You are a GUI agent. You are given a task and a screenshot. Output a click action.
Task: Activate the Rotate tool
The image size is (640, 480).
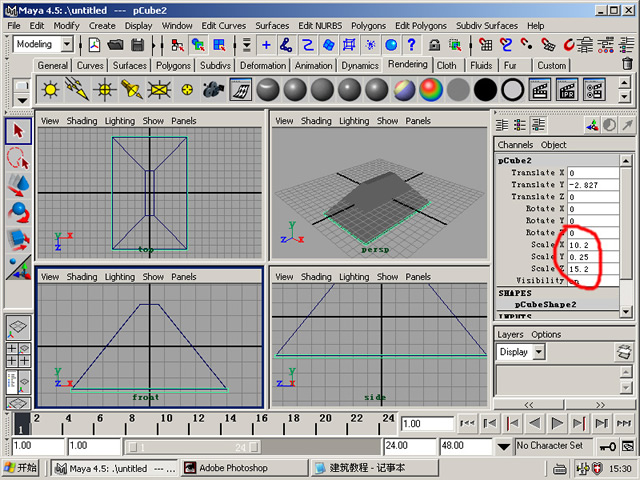click(18, 213)
